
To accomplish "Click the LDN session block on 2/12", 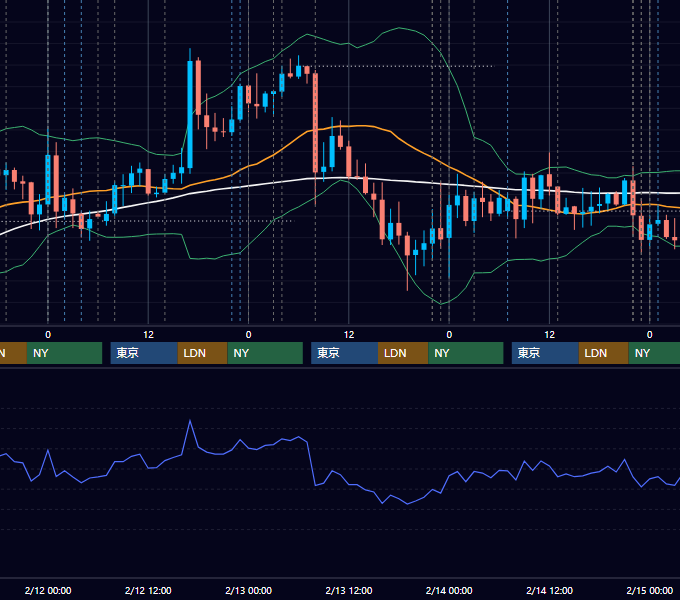I will click(x=203, y=353).
